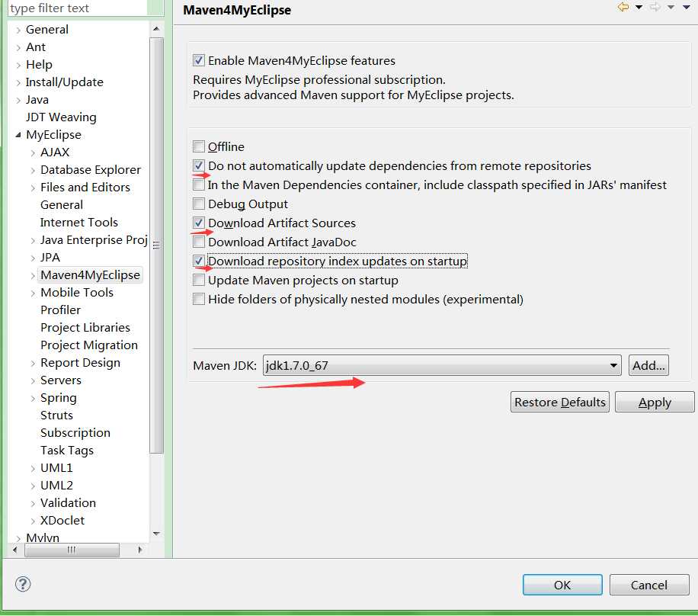698x616 pixels.
Task: Select UML2 preference page
Action: (x=56, y=486)
